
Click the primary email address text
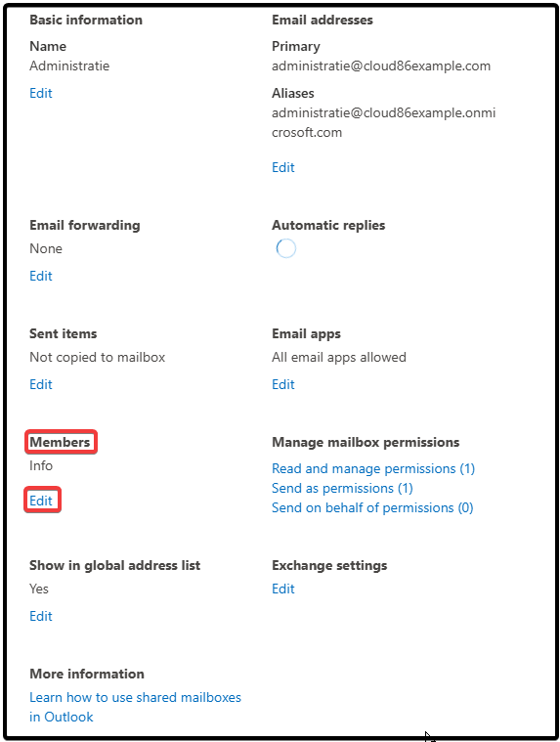[381, 65]
